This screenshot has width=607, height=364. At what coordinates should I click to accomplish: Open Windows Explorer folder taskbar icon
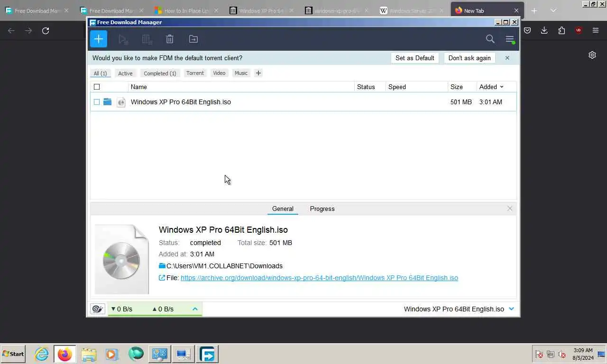click(89, 354)
